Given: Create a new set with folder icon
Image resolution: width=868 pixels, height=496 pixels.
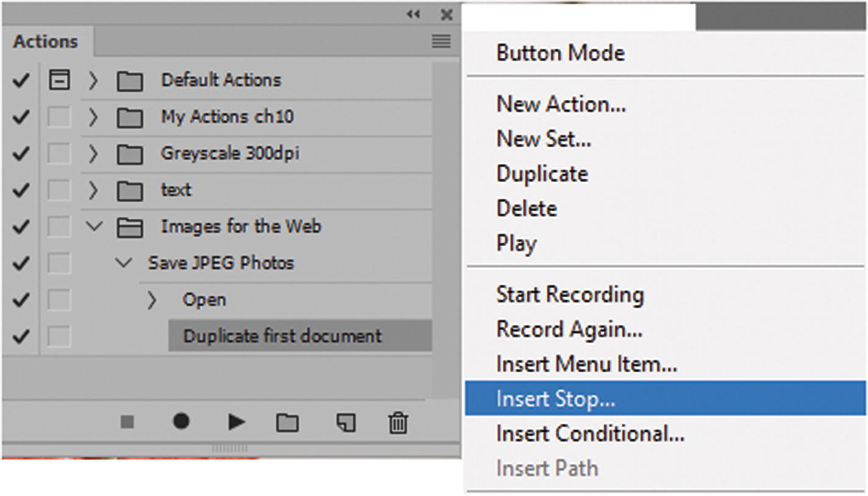Looking at the screenshot, I should click(x=287, y=422).
